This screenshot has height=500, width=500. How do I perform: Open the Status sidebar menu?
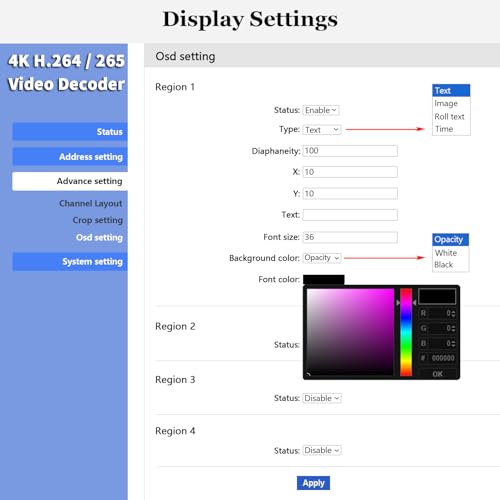click(x=70, y=132)
